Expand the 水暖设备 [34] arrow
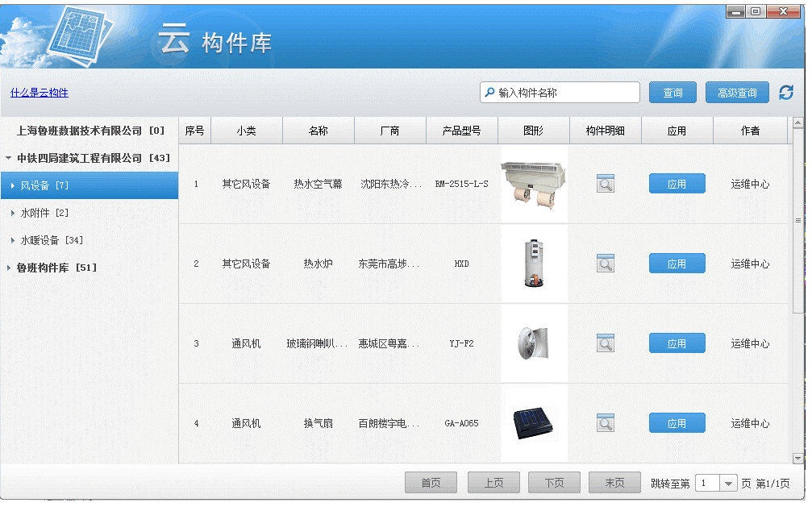This screenshot has height=511, width=812. click(x=12, y=240)
